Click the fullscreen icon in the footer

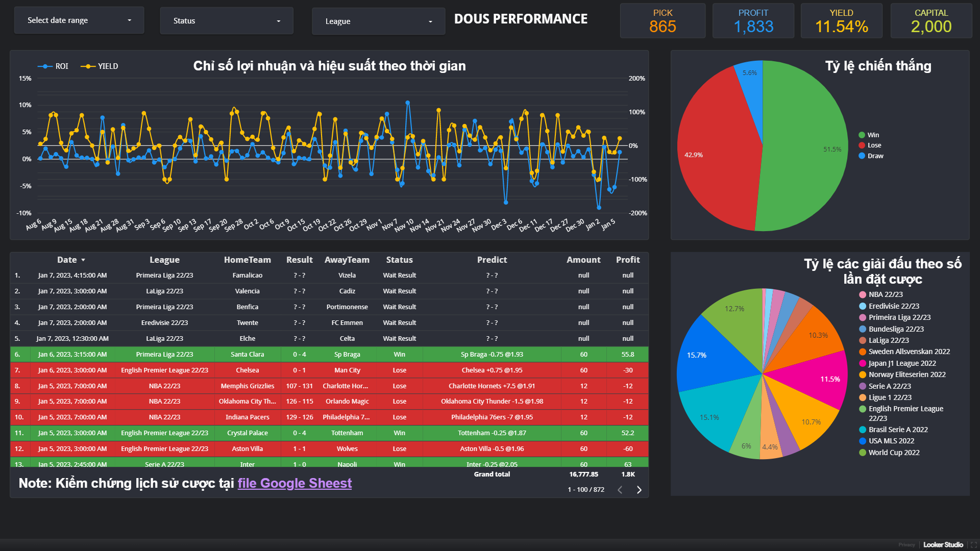(x=973, y=545)
